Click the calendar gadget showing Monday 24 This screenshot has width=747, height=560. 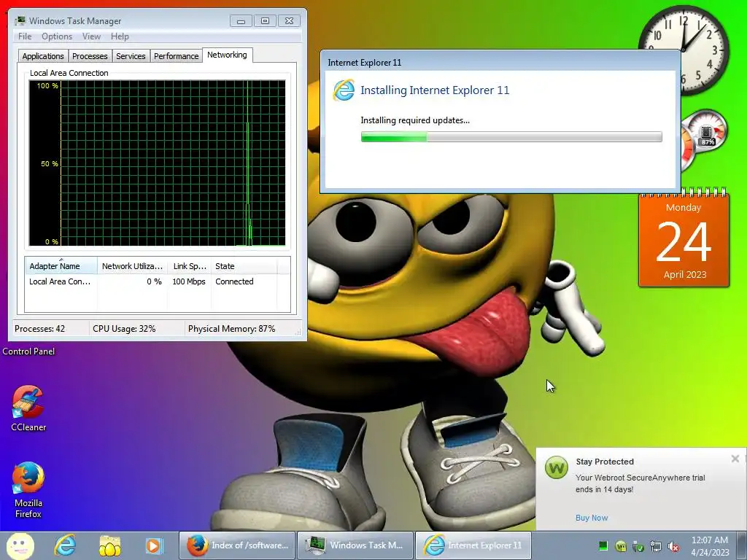684,239
